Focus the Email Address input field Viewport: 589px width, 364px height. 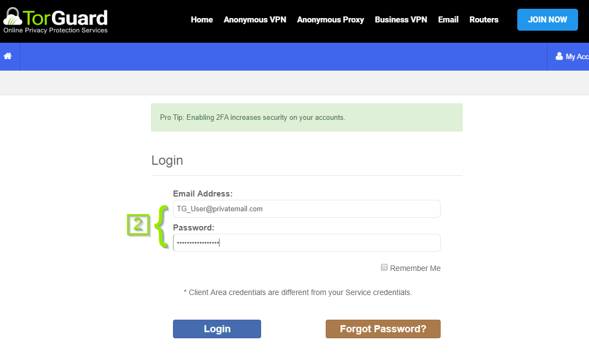pos(307,209)
